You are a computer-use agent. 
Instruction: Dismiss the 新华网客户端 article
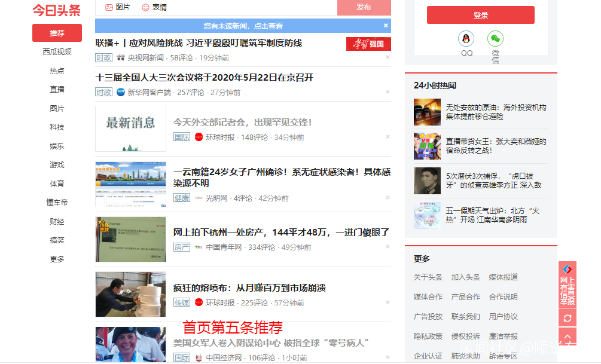[388, 92]
